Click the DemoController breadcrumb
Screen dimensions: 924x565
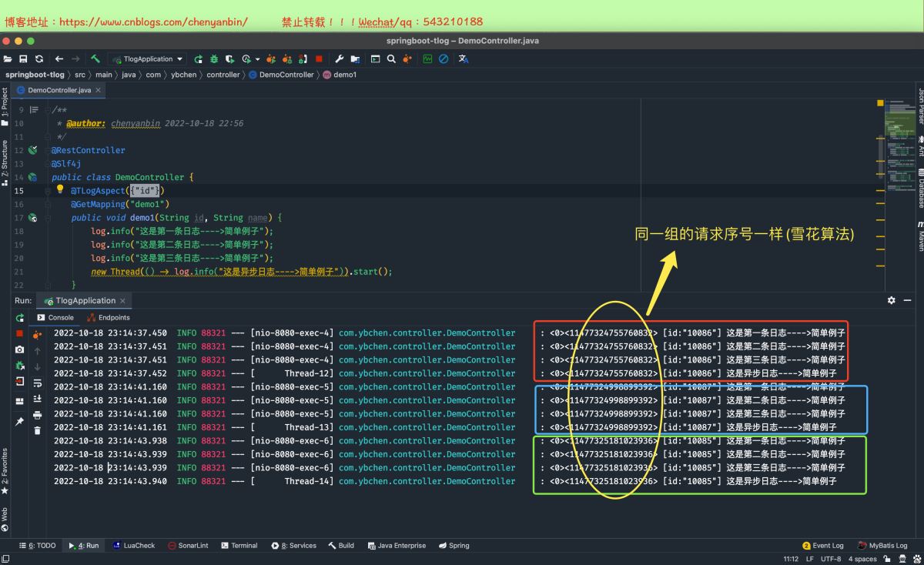coord(281,75)
